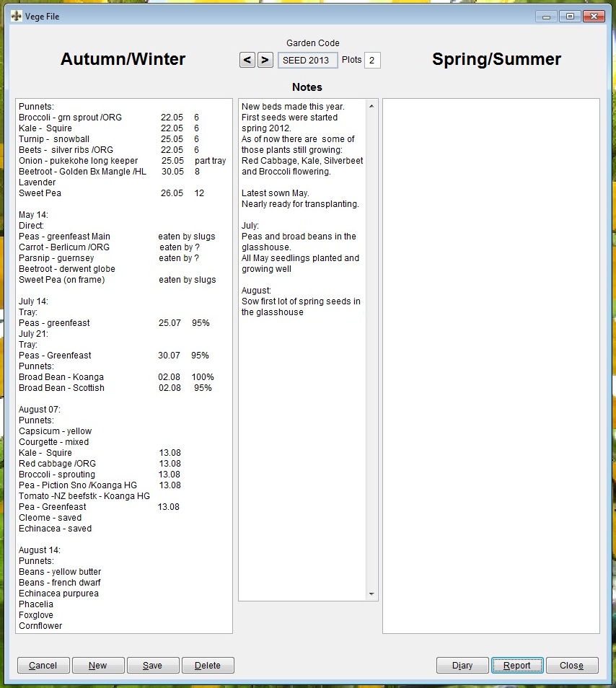Go to the previous garden record

pyautogui.click(x=247, y=60)
